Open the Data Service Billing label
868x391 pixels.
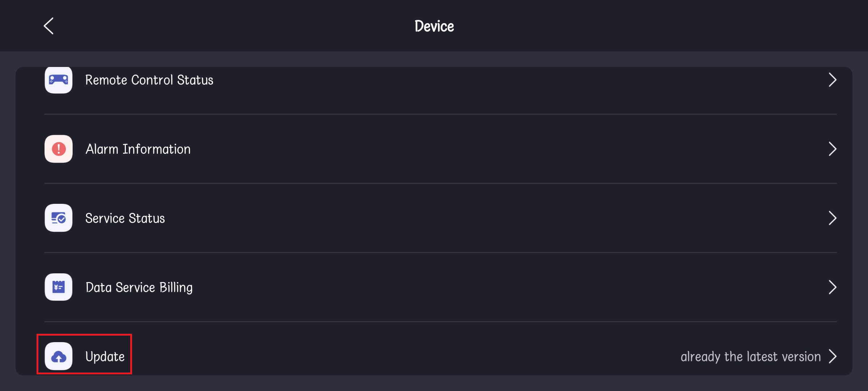139,287
